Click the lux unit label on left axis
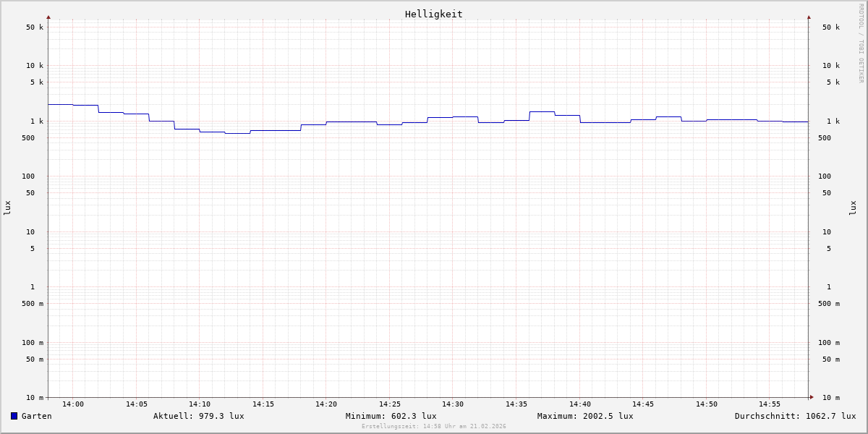868x434 pixels. point(7,208)
